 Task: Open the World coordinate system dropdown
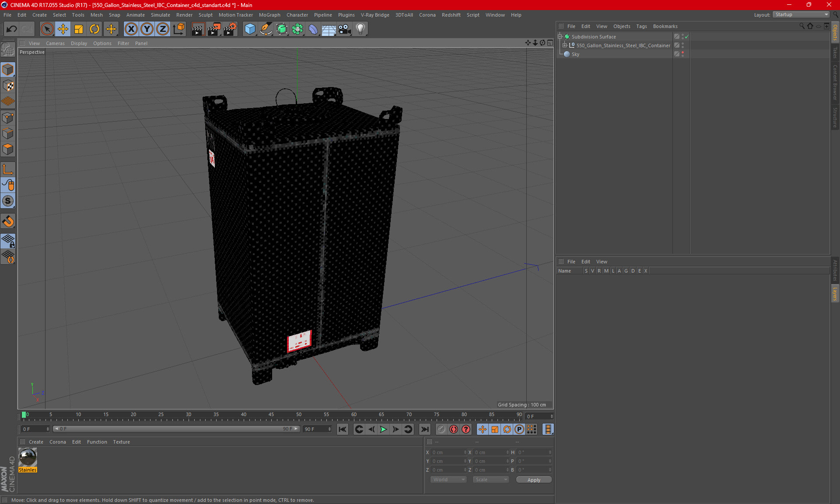tap(448, 479)
